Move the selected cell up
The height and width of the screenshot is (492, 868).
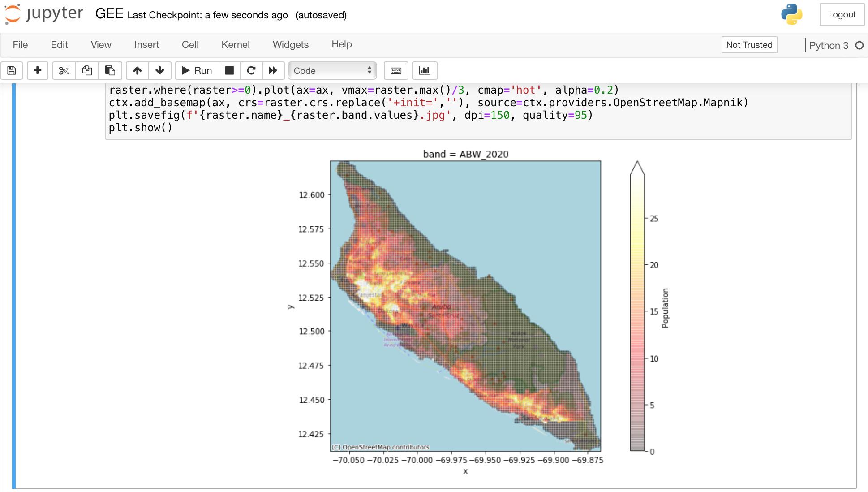click(137, 70)
